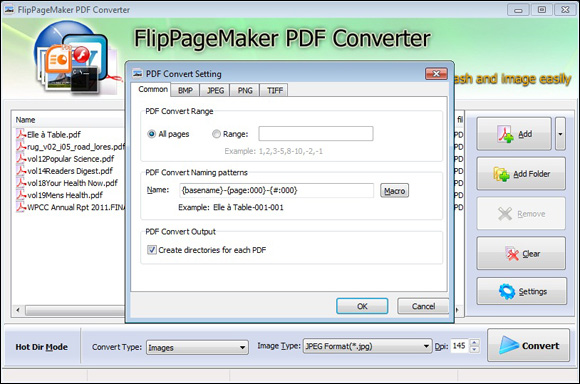Toggle Create directories for each PDF
The image size is (580, 384).
click(x=152, y=250)
